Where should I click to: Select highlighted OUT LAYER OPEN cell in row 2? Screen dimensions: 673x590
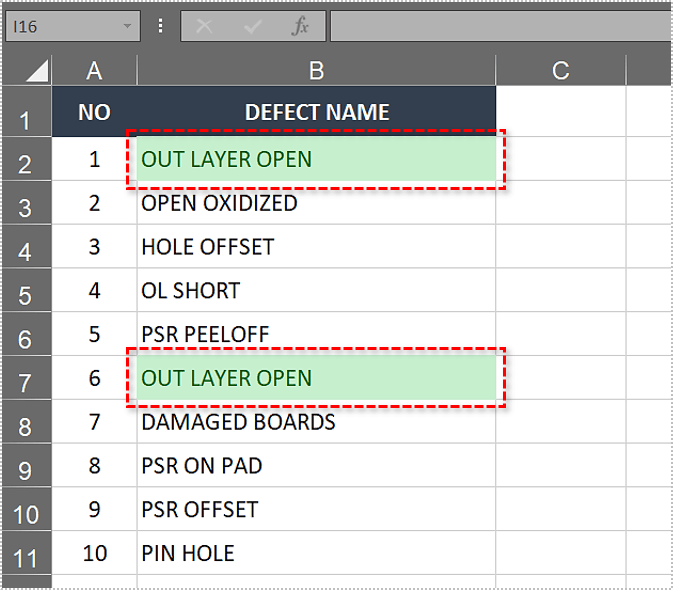click(x=316, y=159)
